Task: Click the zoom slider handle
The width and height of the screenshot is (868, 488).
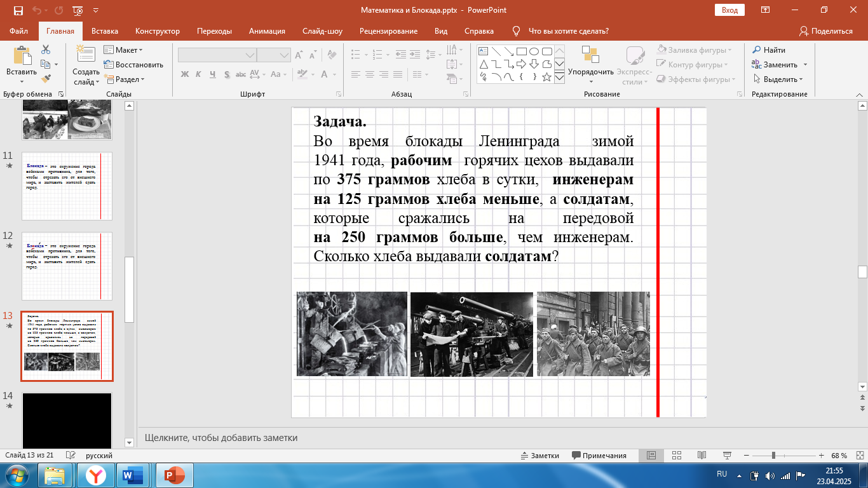Action: click(x=773, y=456)
